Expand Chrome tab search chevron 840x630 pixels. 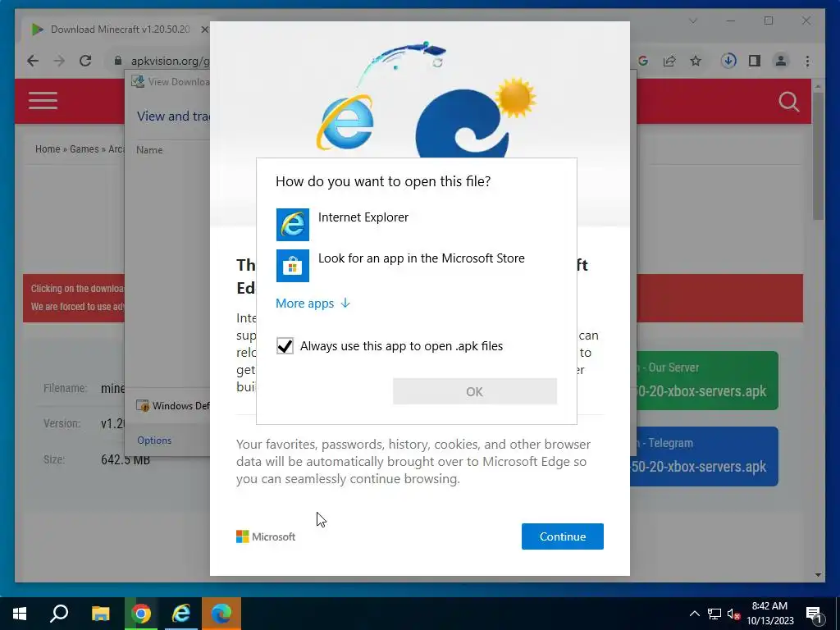coord(692,21)
